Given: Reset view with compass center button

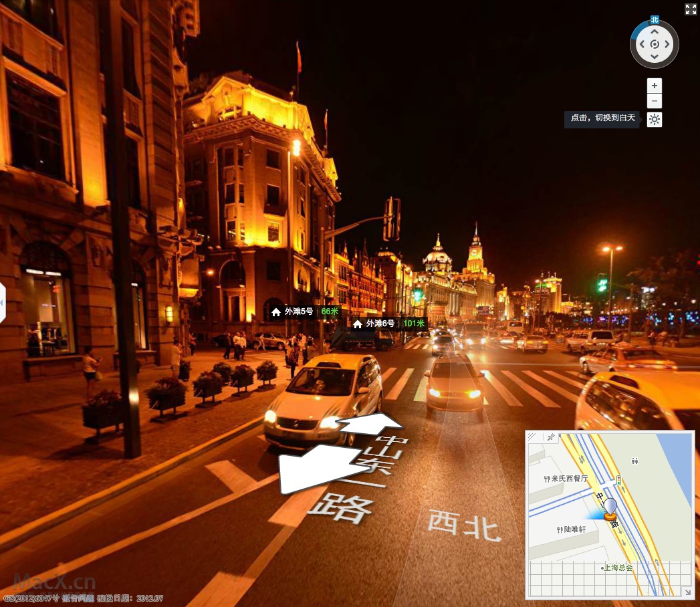Looking at the screenshot, I should click(655, 45).
